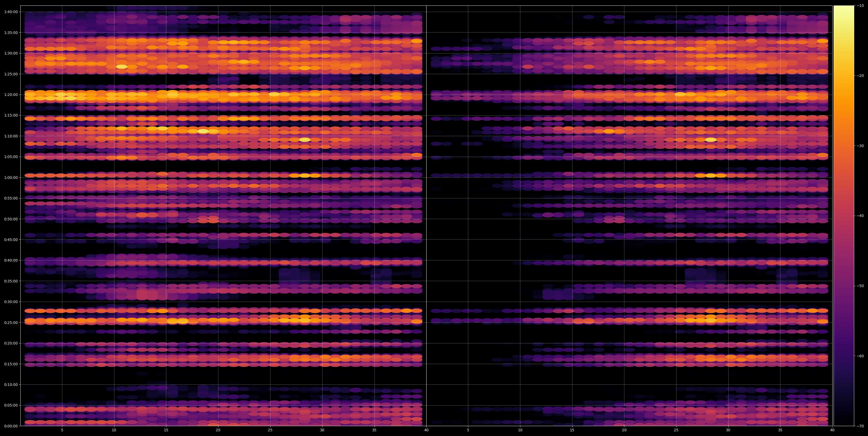Click the 0:20:00 y-axis tick label
This screenshot has width=868, height=436.
pyautogui.click(x=11, y=343)
